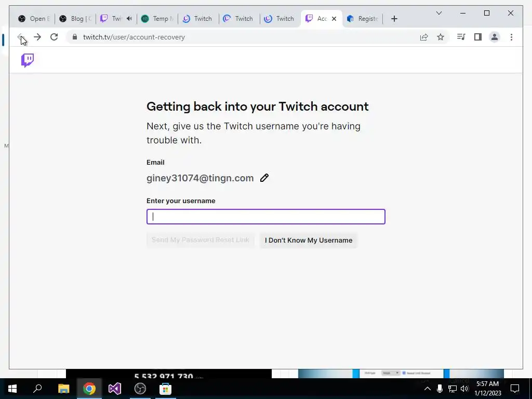Close the Account recovery tab
Image resolution: width=532 pixels, height=399 pixels.
tap(334, 19)
